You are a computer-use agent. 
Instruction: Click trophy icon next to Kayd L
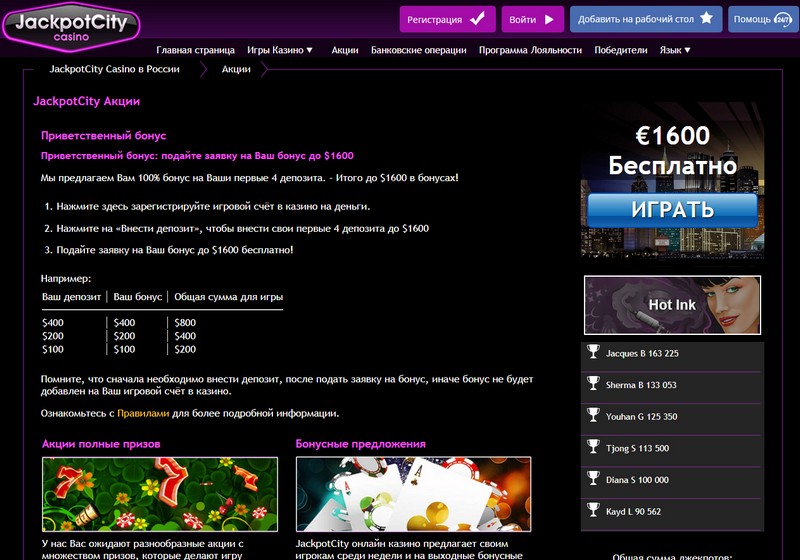pos(593,510)
